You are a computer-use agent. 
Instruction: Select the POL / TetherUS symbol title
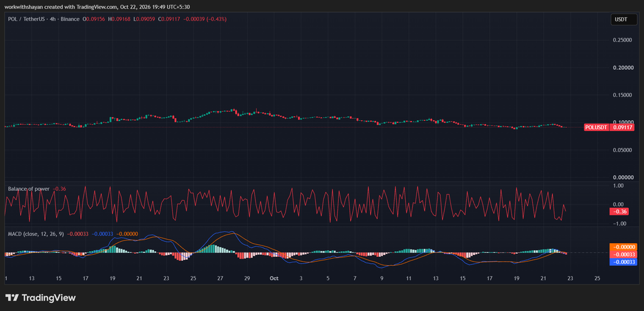44,20
